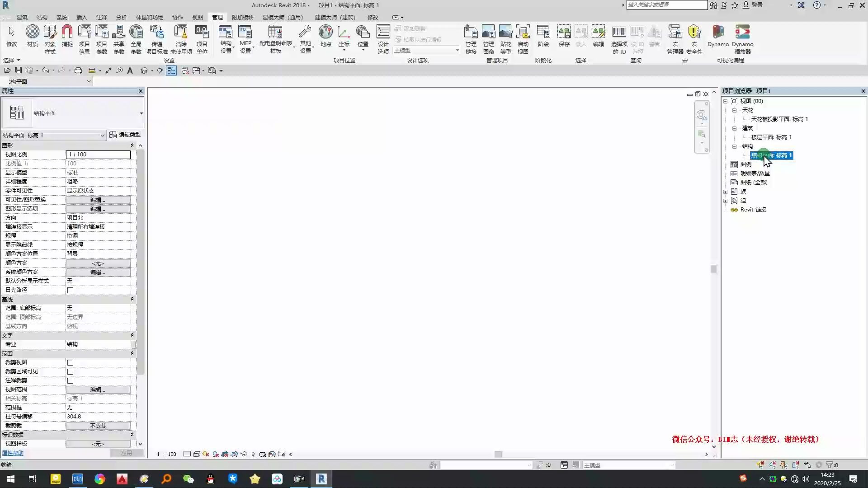
Task: Click Edit Type (编辑类型) button
Action: coord(125,135)
